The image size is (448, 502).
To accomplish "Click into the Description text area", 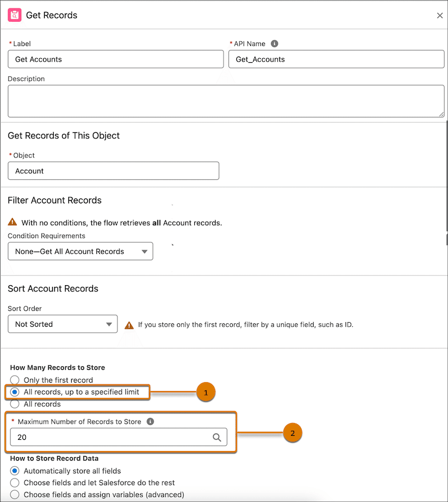I will (x=226, y=101).
